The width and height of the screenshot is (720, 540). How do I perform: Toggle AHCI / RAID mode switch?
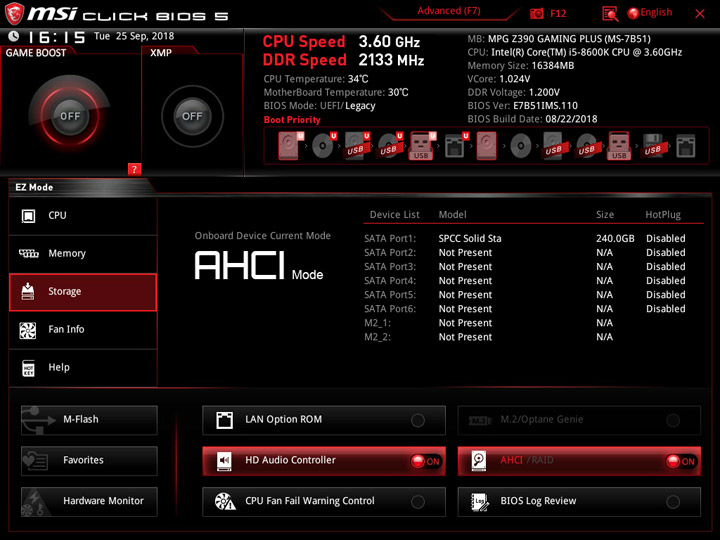[x=579, y=461]
